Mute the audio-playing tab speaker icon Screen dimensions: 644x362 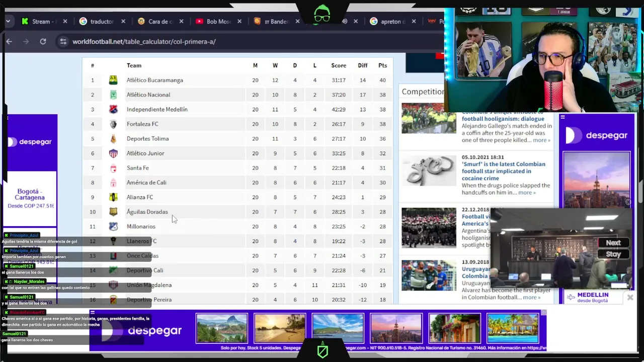345,22
